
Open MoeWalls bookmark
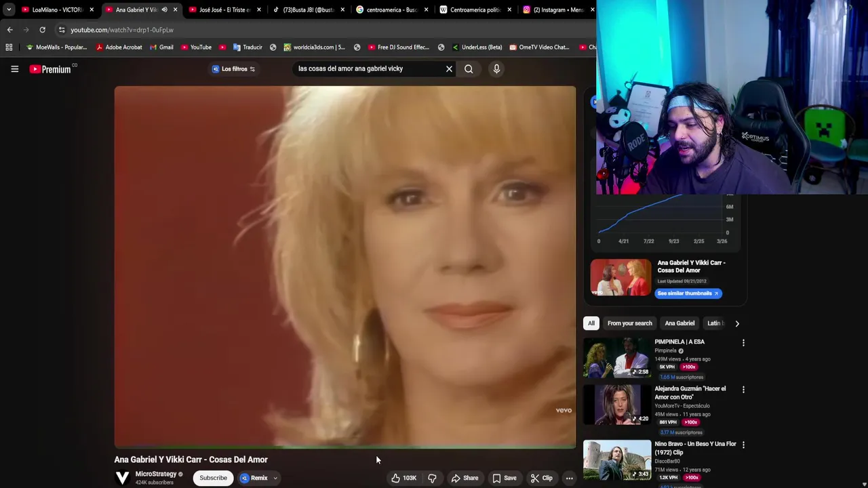tap(56, 47)
